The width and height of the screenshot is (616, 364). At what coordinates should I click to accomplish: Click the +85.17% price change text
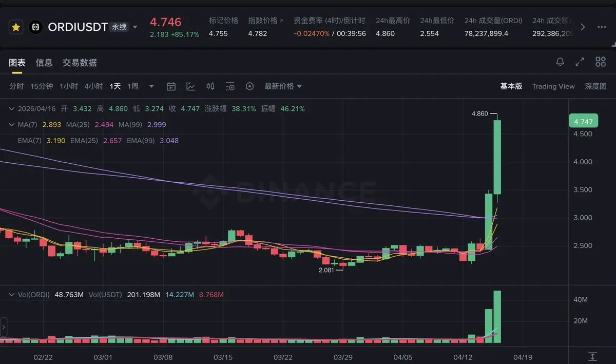pyautogui.click(x=185, y=35)
